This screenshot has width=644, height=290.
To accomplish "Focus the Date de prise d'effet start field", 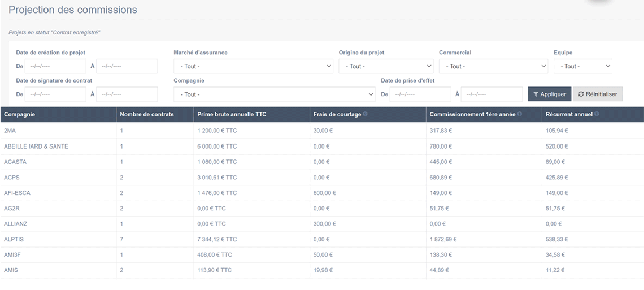I will (420, 94).
